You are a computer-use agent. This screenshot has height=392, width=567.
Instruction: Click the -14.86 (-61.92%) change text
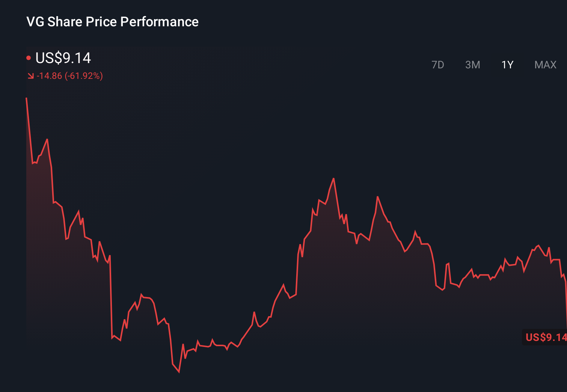coord(69,76)
